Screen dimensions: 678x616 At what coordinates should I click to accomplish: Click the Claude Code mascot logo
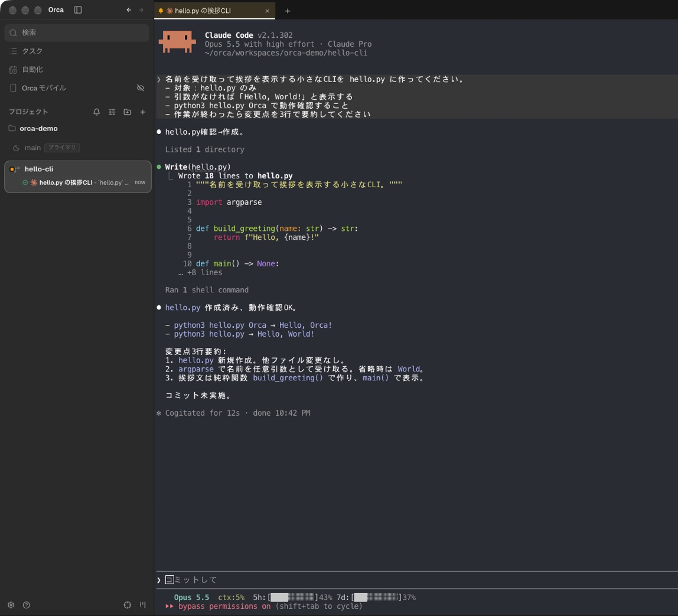177,42
